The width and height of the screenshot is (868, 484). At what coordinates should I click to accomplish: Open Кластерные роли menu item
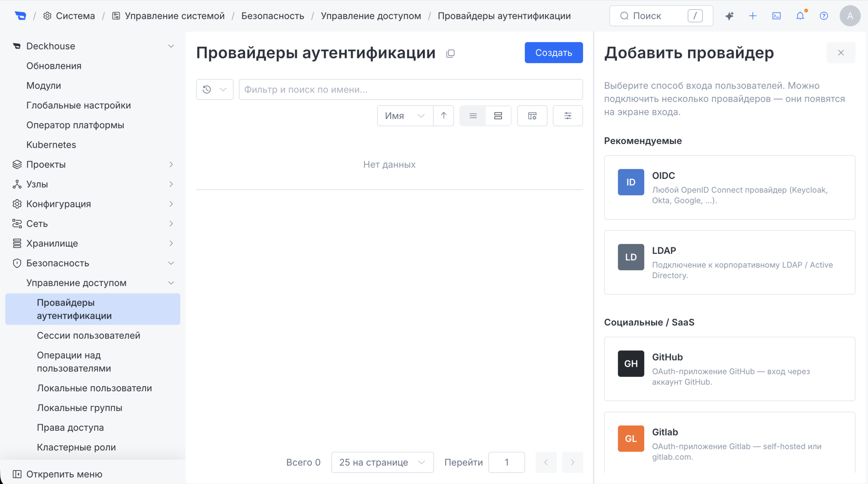76,447
